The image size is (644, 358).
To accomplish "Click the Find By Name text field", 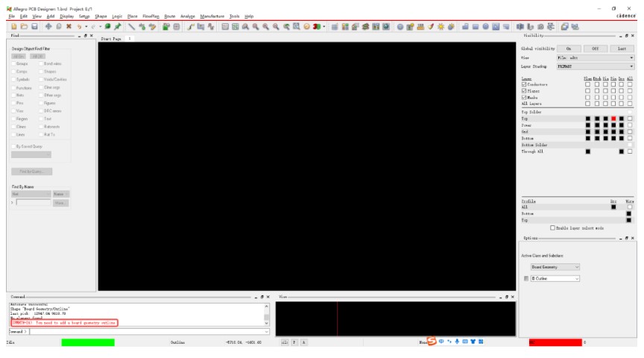I will click(x=34, y=203).
